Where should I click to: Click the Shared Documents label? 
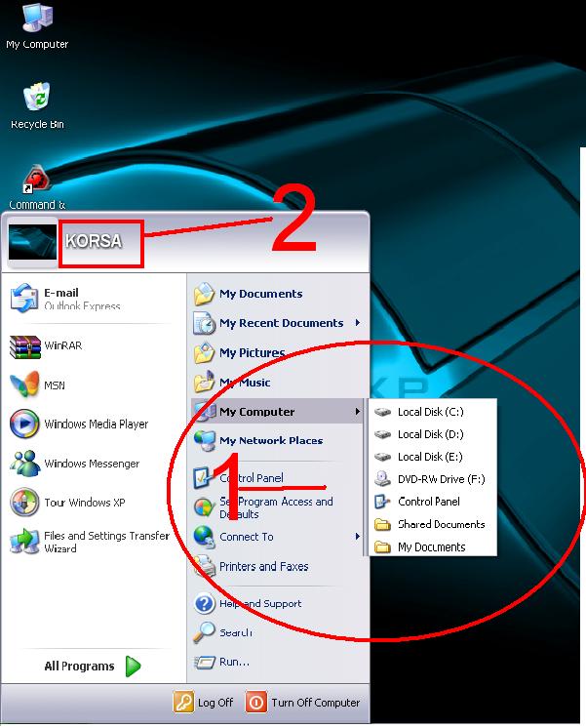pos(442,524)
